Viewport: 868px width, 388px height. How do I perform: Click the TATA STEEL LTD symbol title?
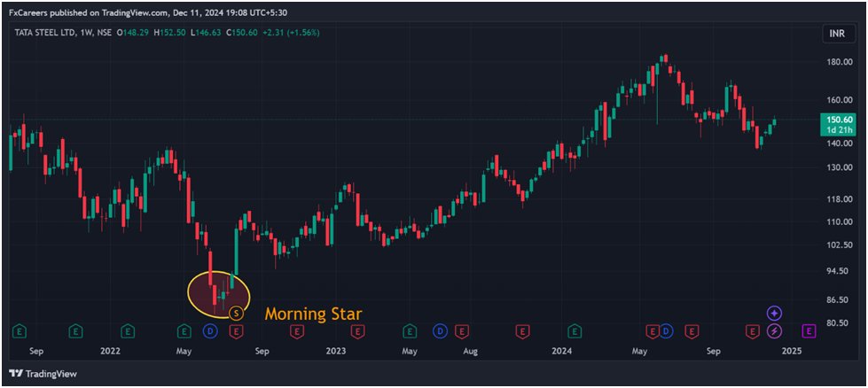click(45, 33)
